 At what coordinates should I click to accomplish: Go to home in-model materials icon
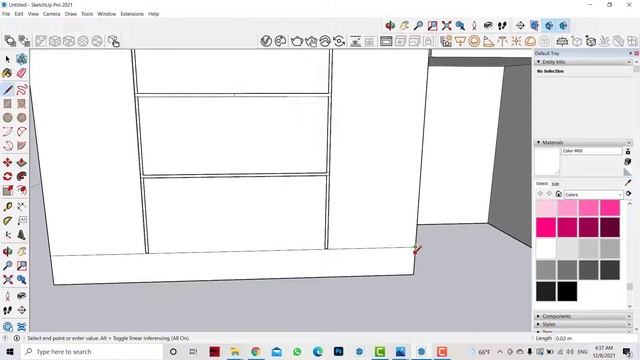(559, 194)
